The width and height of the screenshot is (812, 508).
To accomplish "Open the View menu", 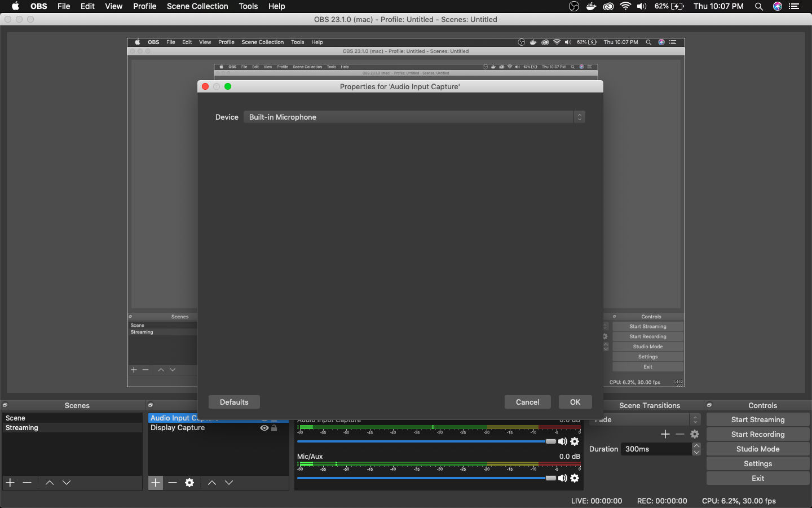I will tap(113, 6).
